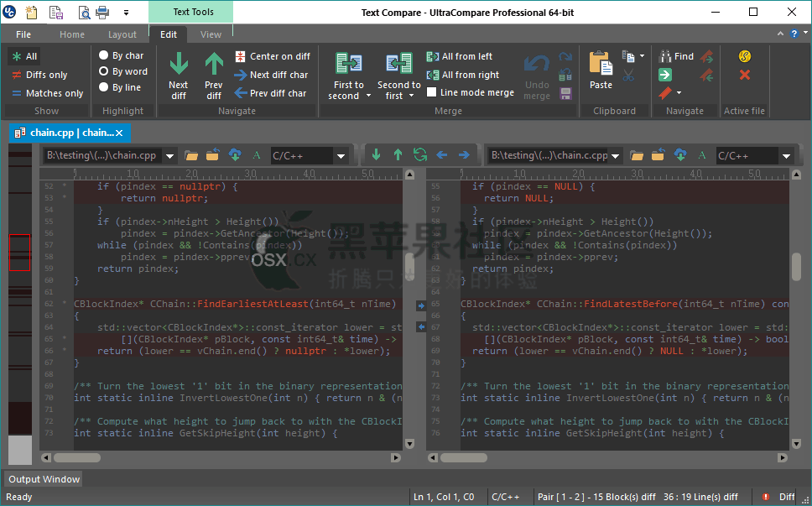Open file with left pane folder icon
Image resolution: width=812 pixels, height=506 pixels.
coord(191,155)
